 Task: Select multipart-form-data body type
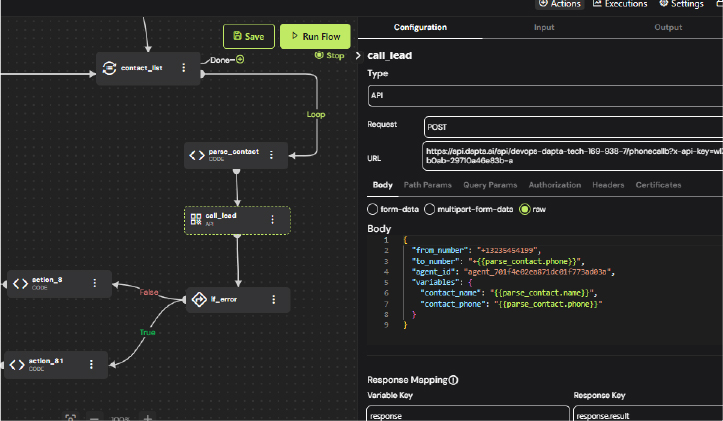pos(430,209)
